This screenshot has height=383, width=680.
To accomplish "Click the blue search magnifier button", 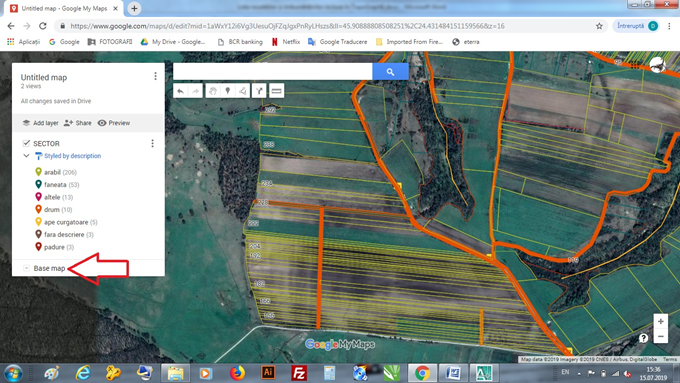I will tap(390, 72).
